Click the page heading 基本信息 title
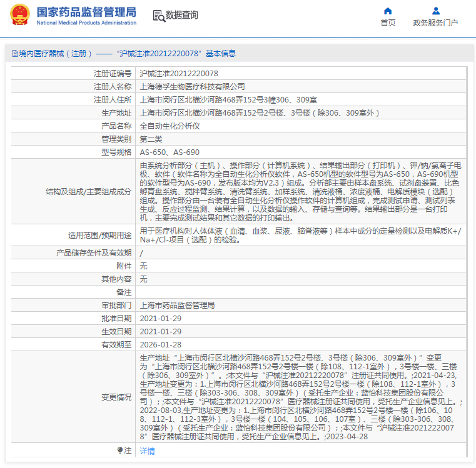The height and width of the screenshot is (468, 476). (x=221, y=54)
